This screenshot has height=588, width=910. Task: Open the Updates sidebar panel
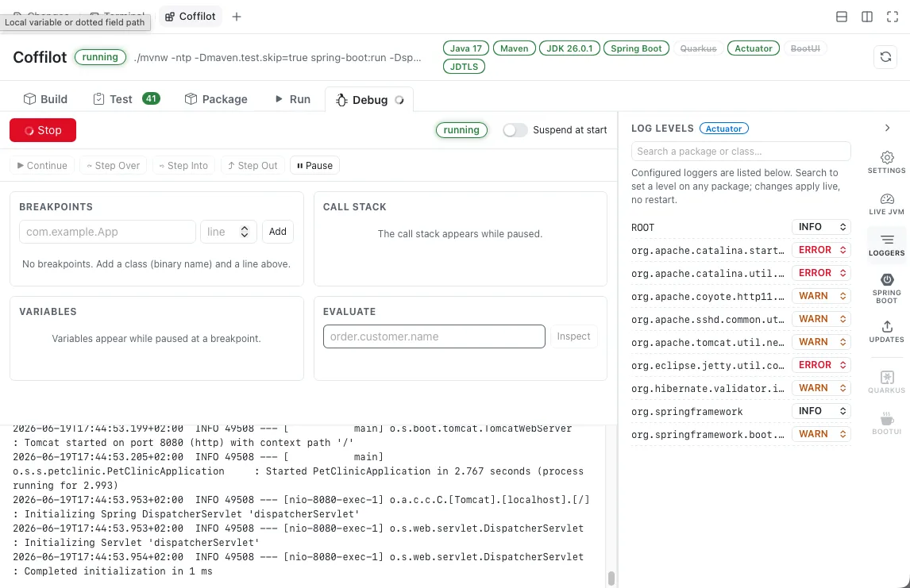point(886,332)
